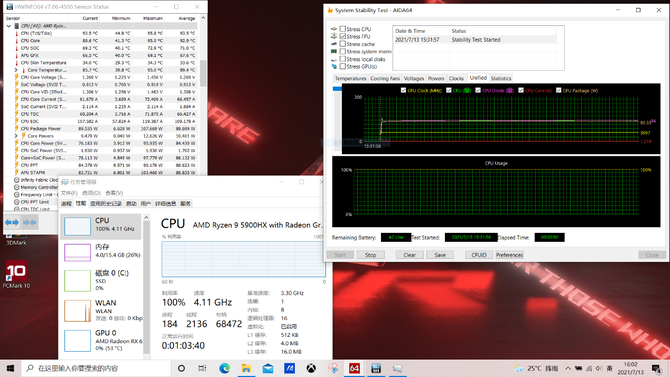The height and width of the screenshot is (377, 670).
Task: Click the HWiNFO left navigation arrows icon
Action: pyautogui.click(x=12, y=222)
